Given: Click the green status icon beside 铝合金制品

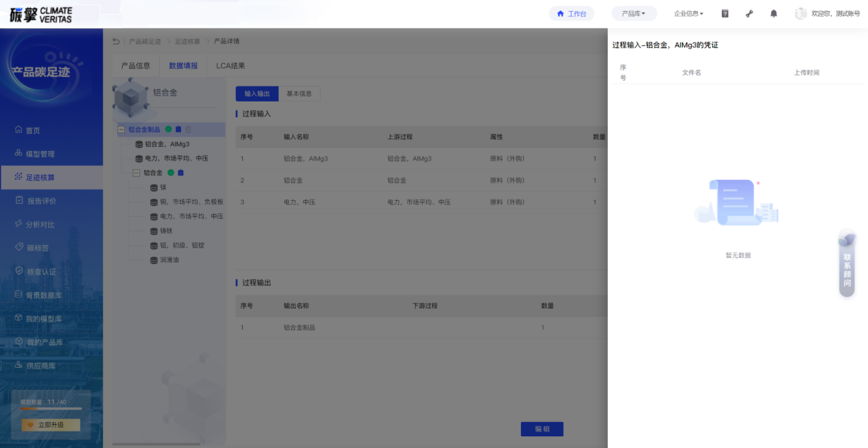Looking at the screenshot, I should point(168,129).
